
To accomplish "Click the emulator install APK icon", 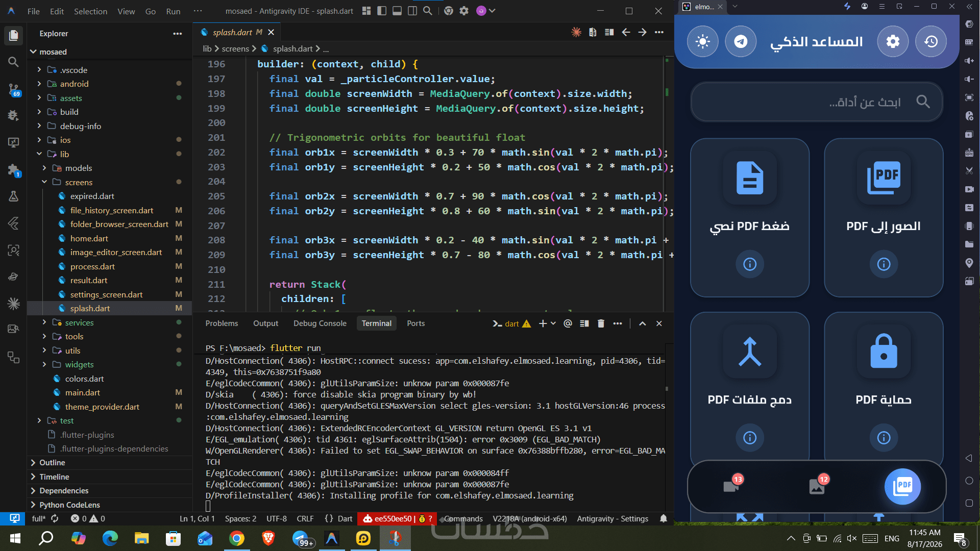I will pyautogui.click(x=969, y=153).
